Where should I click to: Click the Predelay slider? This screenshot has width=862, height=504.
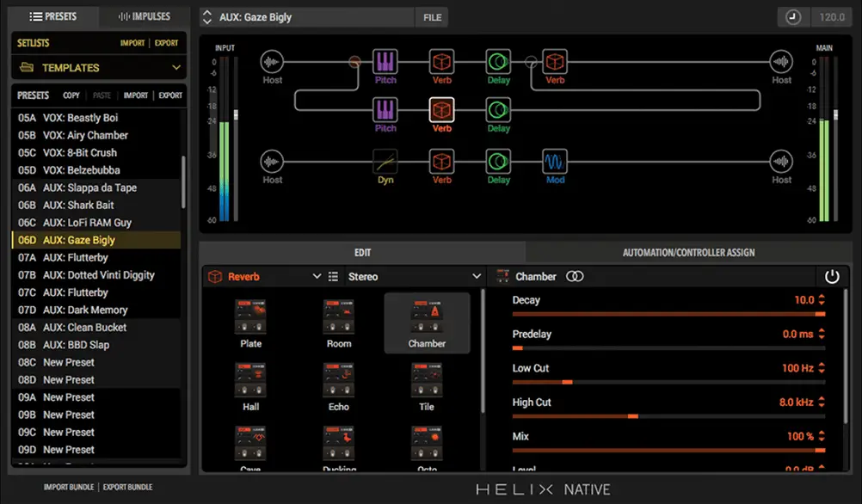[668, 348]
